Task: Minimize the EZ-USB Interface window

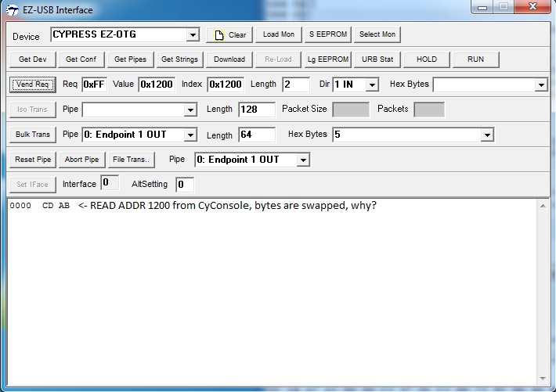Action: click(482, 6)
